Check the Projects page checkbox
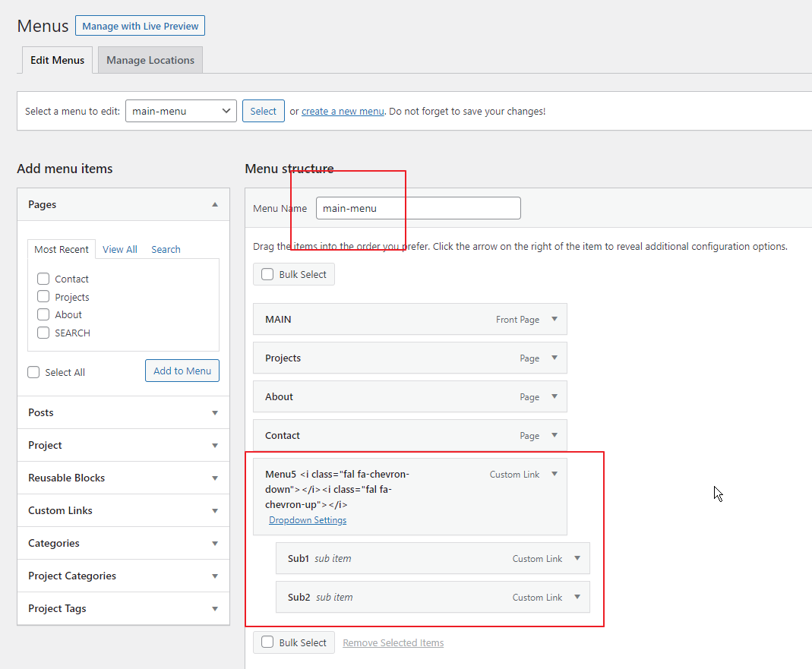 43,297
